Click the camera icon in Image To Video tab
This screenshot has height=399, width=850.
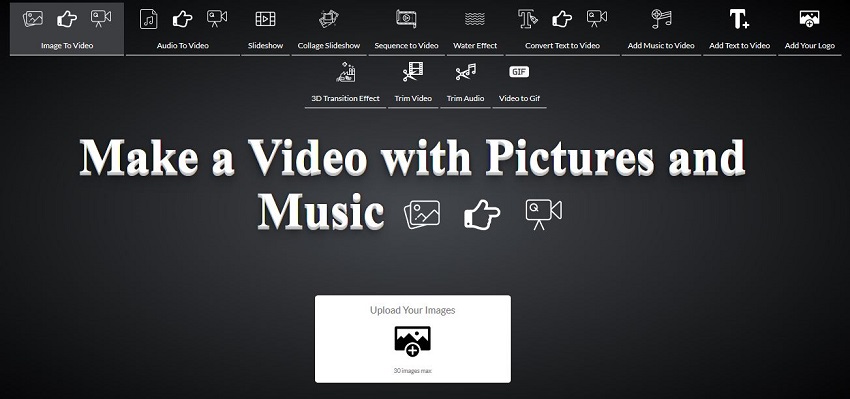(x=100, y=18)
